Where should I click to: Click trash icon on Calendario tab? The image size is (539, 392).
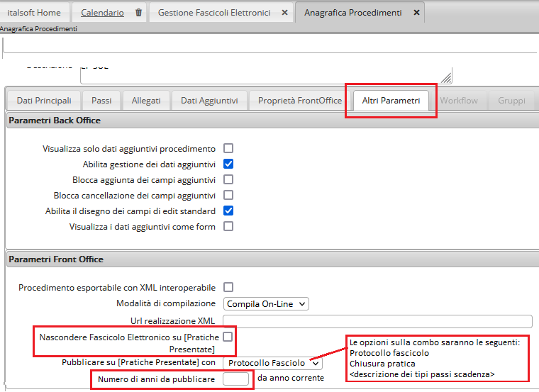click(138, 13)
